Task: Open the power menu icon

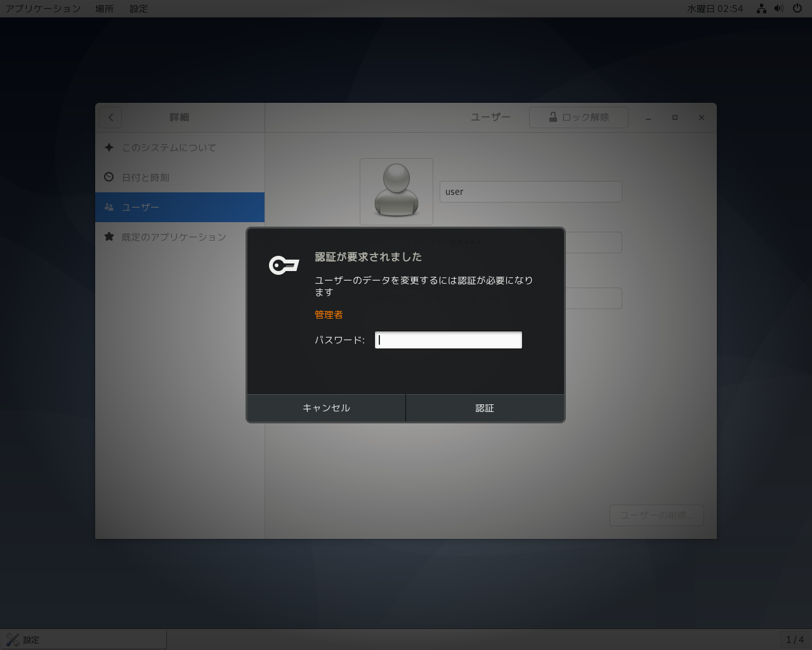Action: click(797, 9)
